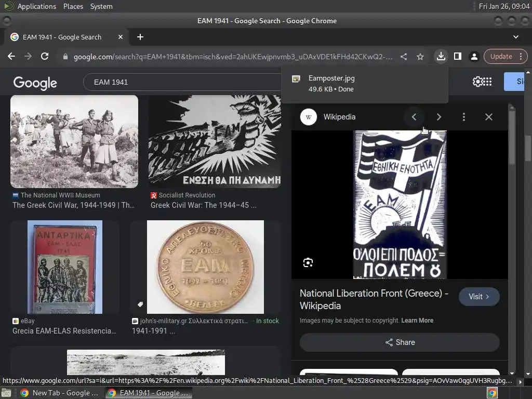Click Visit button for Wikipedia page

point(479,297)
